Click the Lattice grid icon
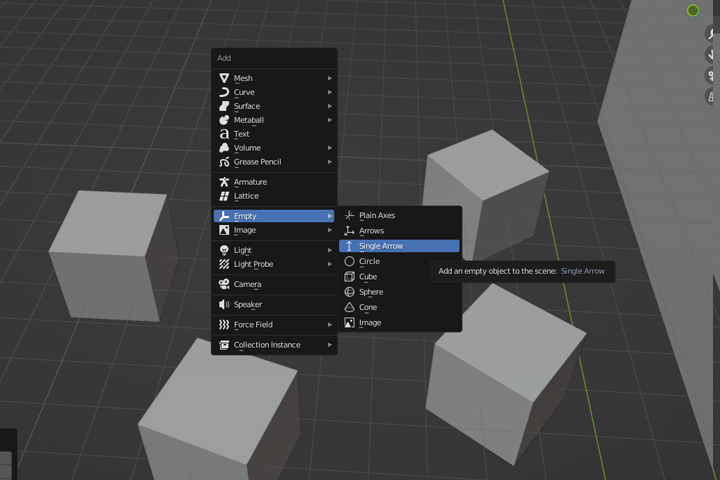This screenshot has height=480, width=720. pos(224,196)
